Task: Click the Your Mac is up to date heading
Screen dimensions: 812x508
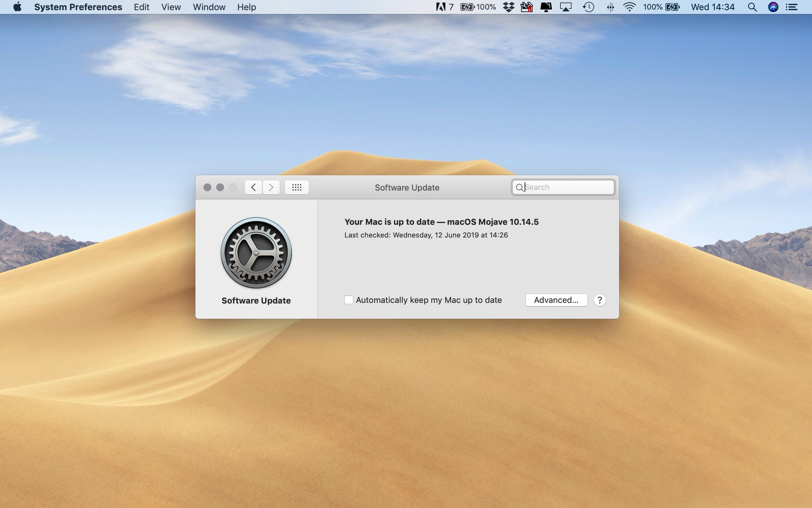Action: click(442, 222)
